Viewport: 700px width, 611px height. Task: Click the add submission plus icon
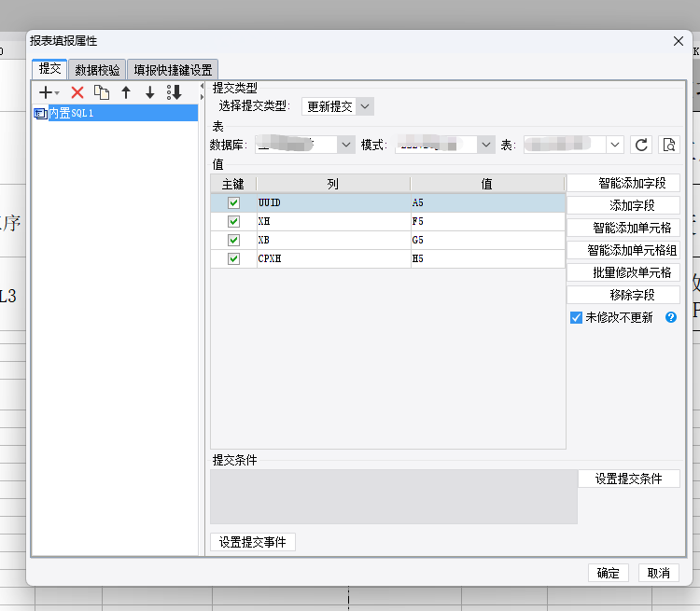tap(47, 92)
